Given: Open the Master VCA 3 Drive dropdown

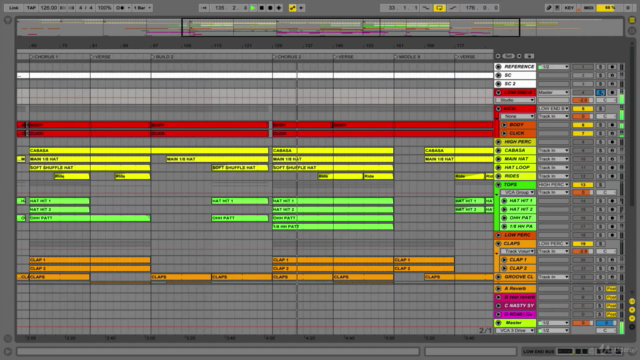Looking at the screenshot, I should pos(515,331).
